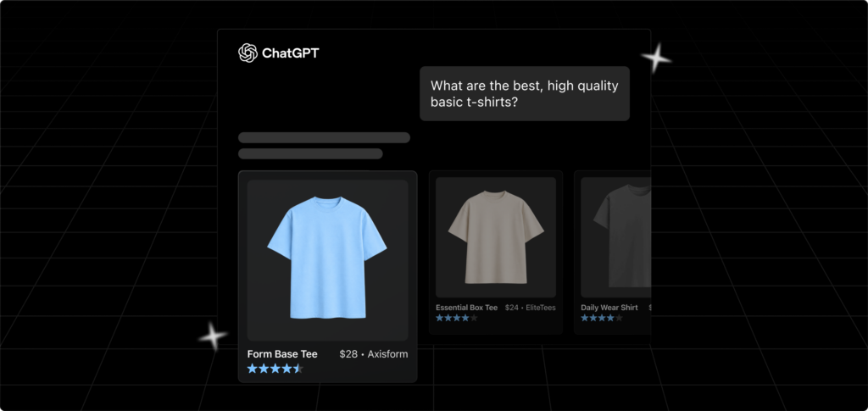Click the $24 EliteTees price label

pos(531,308)
